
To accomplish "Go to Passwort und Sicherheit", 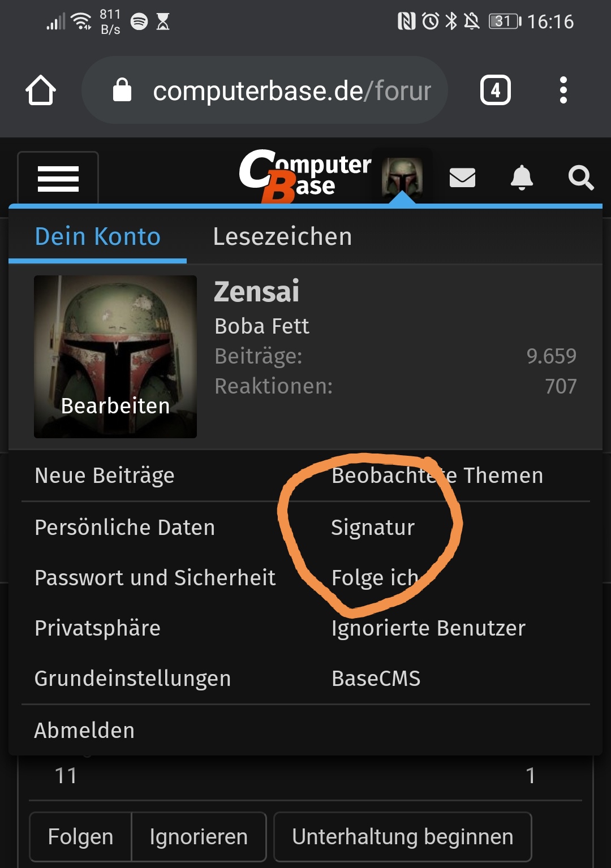I will click(155, 577).
